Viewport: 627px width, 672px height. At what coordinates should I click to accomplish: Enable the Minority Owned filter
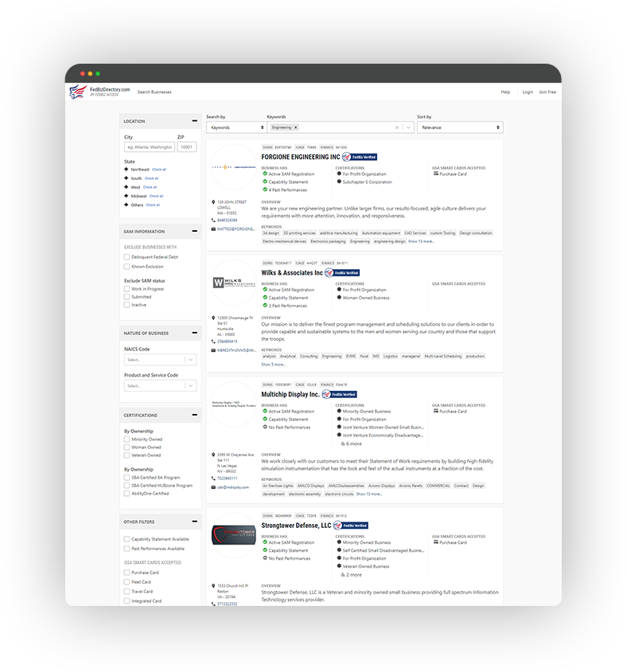127,440
